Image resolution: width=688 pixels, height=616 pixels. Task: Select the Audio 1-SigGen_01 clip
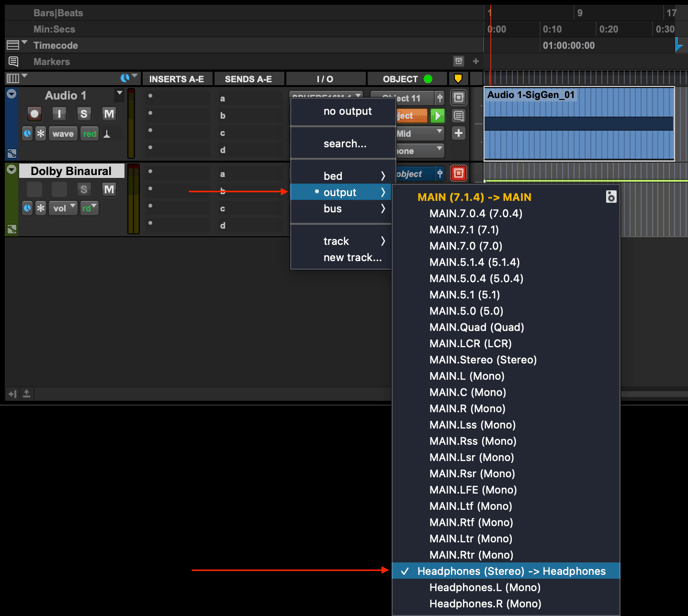click(579, 125)
